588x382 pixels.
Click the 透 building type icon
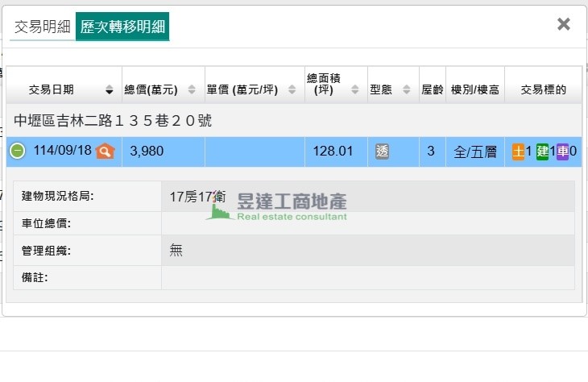[x=382, y=151]
